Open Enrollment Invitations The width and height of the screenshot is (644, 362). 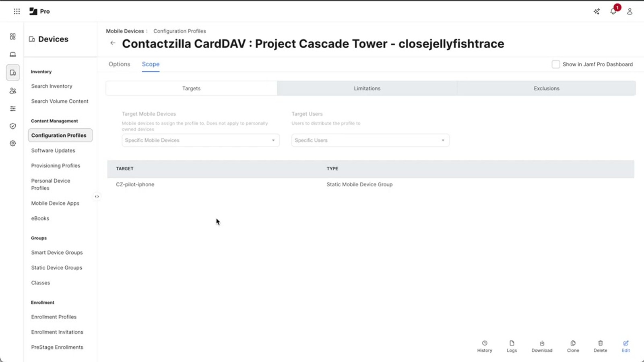[57, 332]
